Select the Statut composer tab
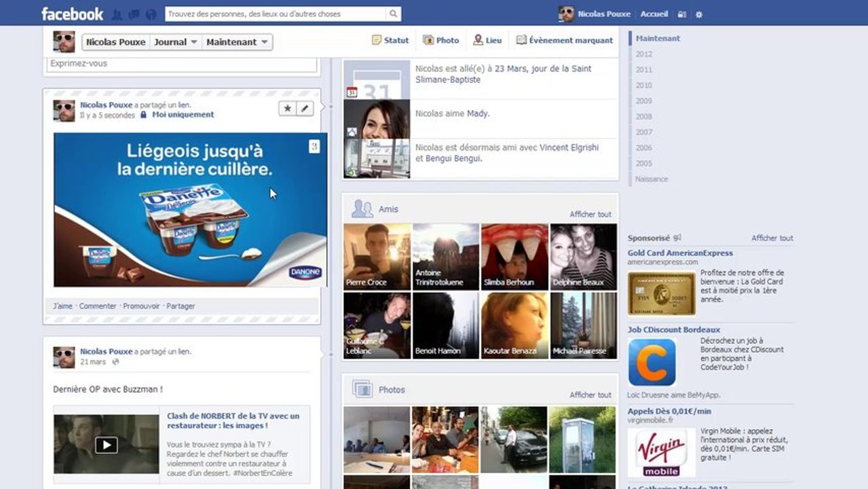868x489 pixels. tap(390, 40)
